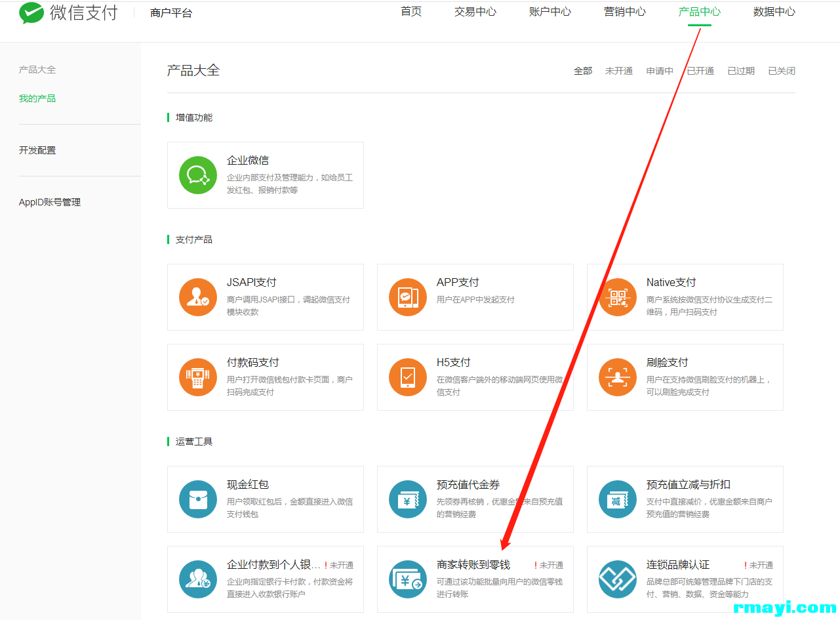Select 产品中心 in top navigation
This screenshot has width=840, height=620.
point(700,12)
